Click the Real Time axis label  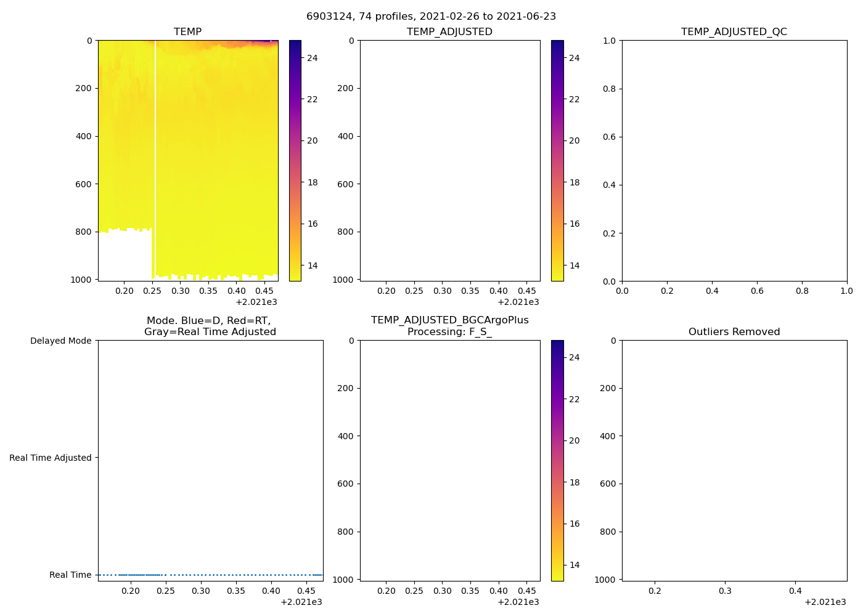click(x=70, y=575)
